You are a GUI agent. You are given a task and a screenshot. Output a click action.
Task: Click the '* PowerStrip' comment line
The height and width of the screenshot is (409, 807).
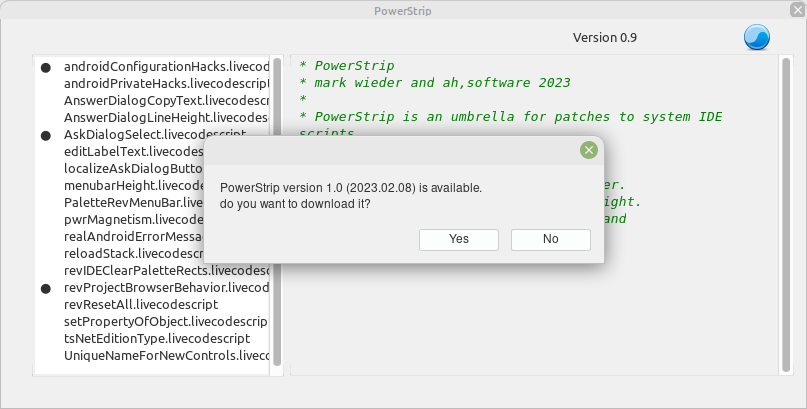pyautogui.click(x=347, y=66)
